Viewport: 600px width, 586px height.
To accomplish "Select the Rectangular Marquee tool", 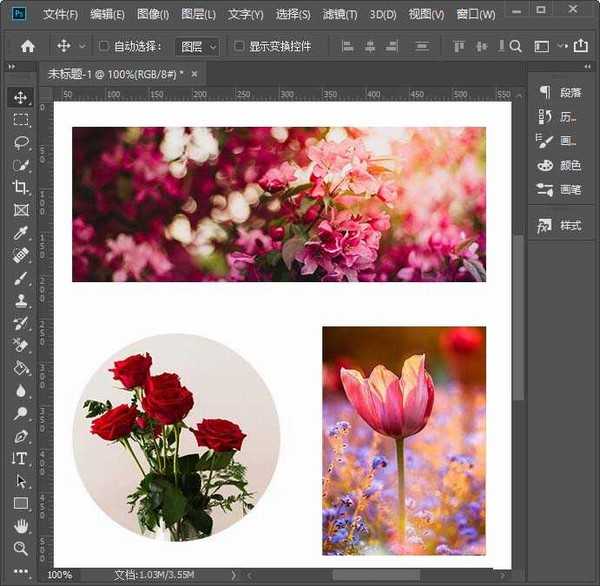I will coord(21,119).
